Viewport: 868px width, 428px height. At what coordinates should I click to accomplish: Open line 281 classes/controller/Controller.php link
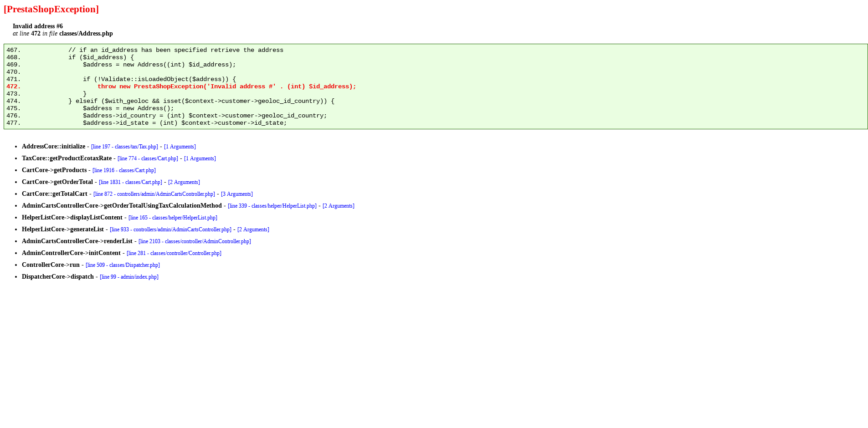[174, 253]
